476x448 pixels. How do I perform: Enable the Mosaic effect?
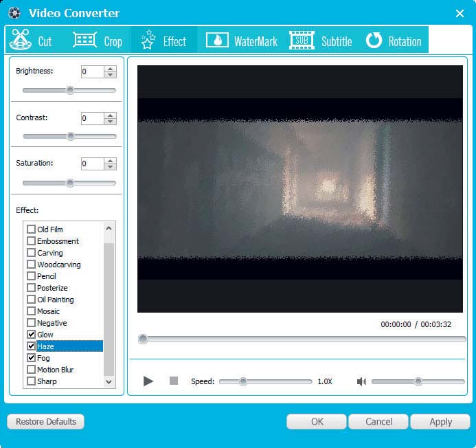click(x=32, y=311)
